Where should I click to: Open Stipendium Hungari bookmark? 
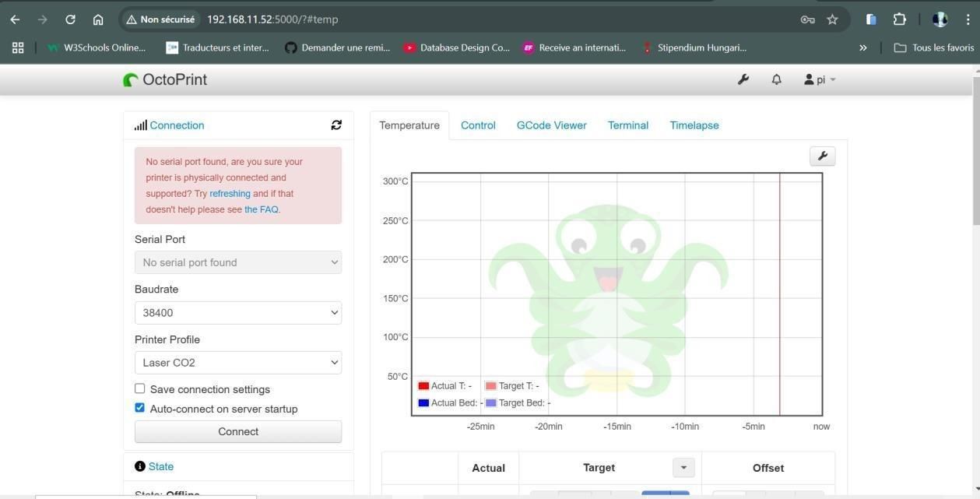coord(694,47)
